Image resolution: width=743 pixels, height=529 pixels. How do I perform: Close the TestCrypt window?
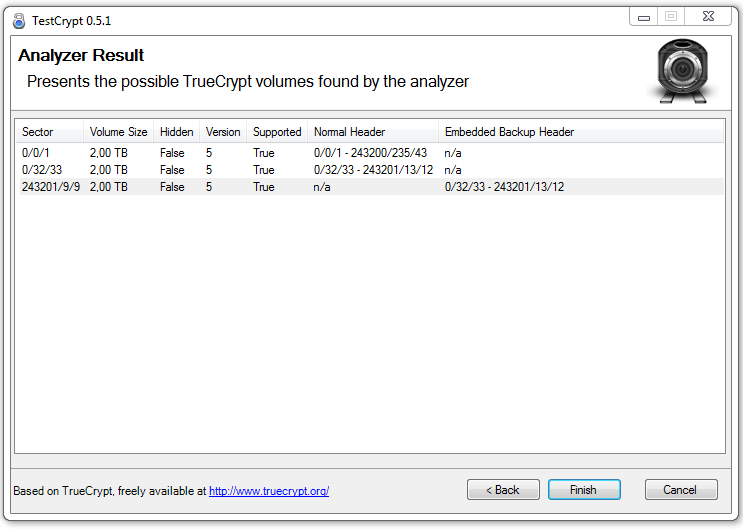click(708, 17)
